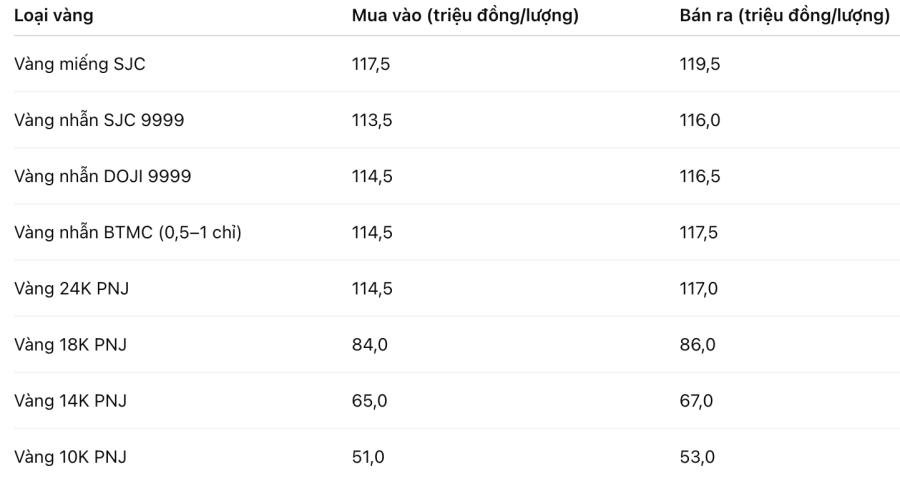Select the "Vàng 18K PNJ" row label

click(71, 345)
